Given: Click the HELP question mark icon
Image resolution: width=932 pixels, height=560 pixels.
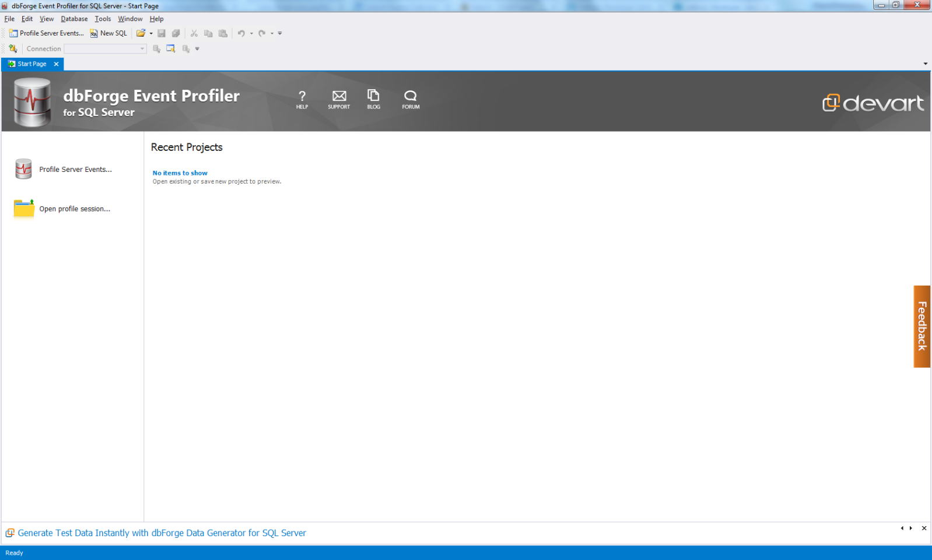Looking at the screenshot, I should click(x=302, y=100).
